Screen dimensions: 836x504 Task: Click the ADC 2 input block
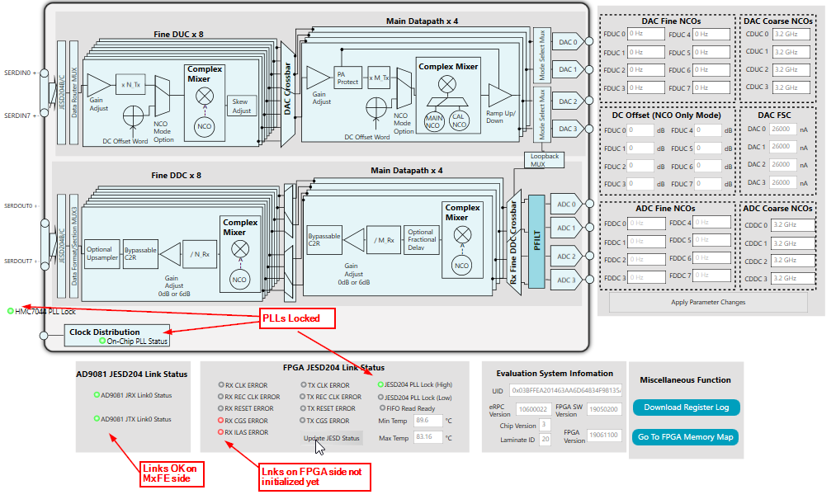pos(565,257)
